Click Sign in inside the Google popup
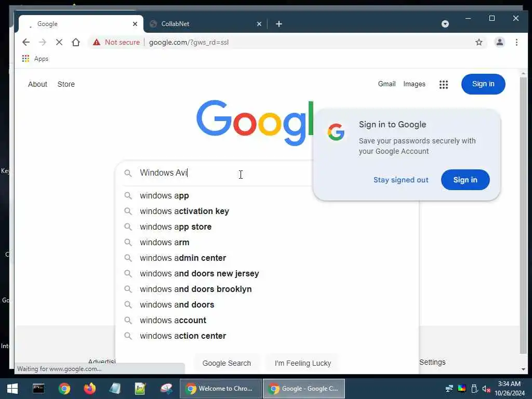This screenshot has width=532, height=399. point(465,180)
